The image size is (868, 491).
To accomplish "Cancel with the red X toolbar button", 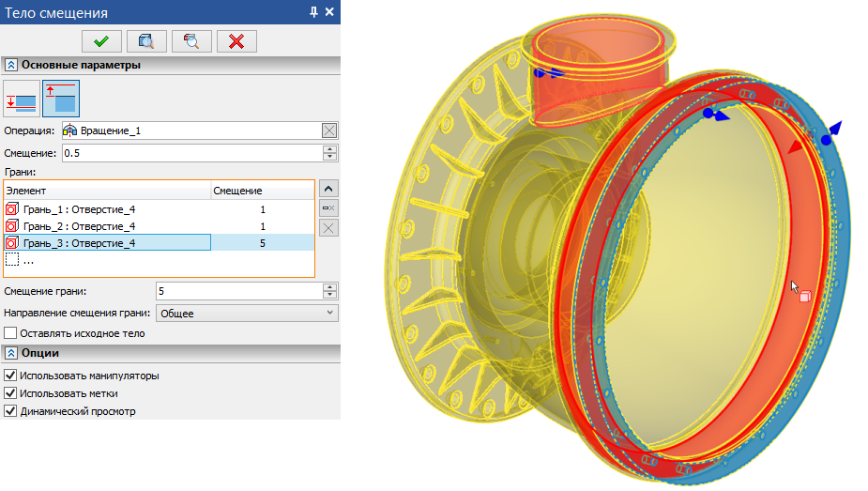I will click(236, 41).
